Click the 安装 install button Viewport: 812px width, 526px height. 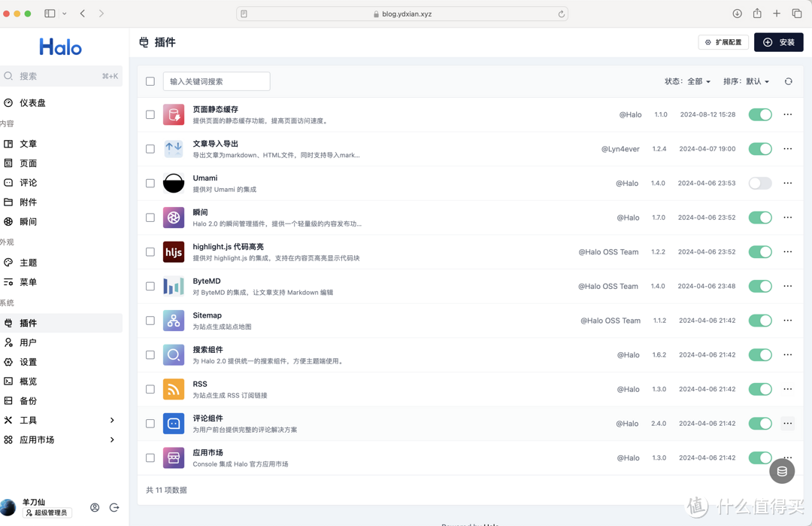pyautogui.click(x=778, y=42)
